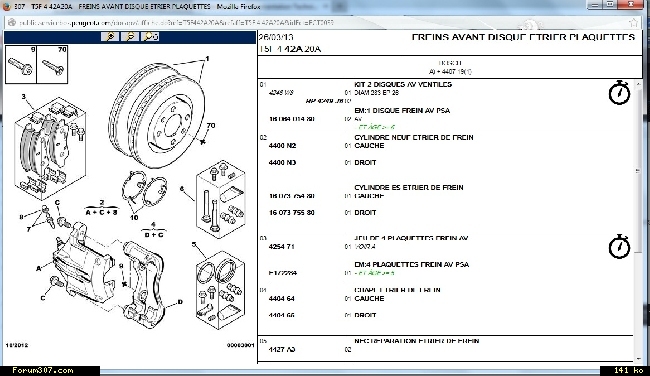The height and width of the screenshot is (376, 650).
Task: Click the parts list scrollbar down arrow
Action: coord(638,359)
